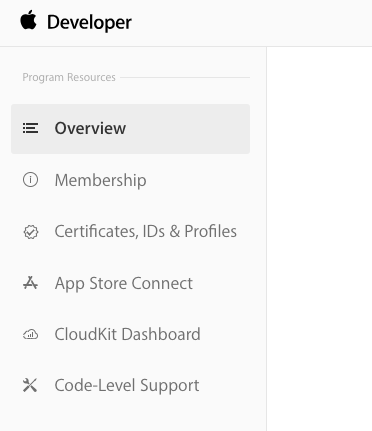Click the Overview list icon
372x431 pixels.
click(30, 128)
